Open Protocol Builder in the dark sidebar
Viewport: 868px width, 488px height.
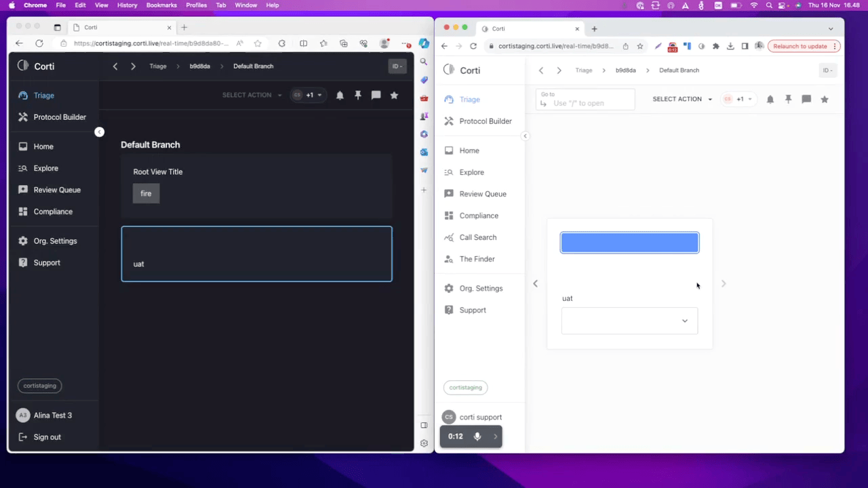coord(60,117)
